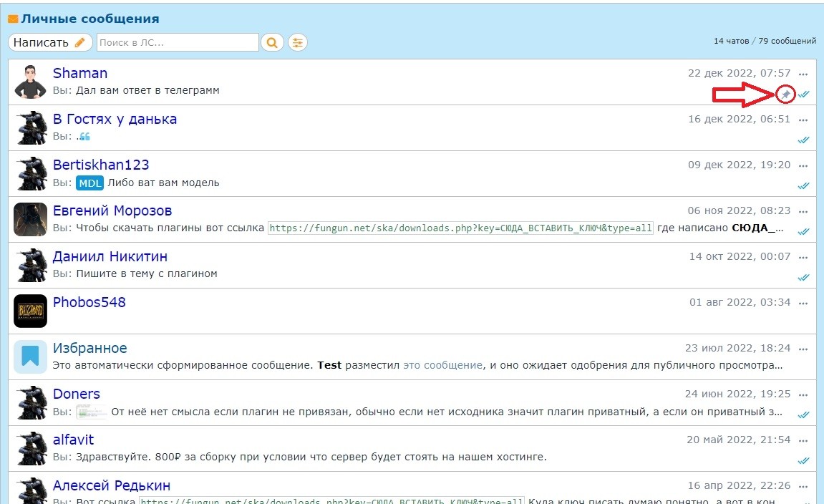This screenshot has width=824, height=504.
Task: Expand options menu for Bertiskhan123 chat
Action: [803, 165]
